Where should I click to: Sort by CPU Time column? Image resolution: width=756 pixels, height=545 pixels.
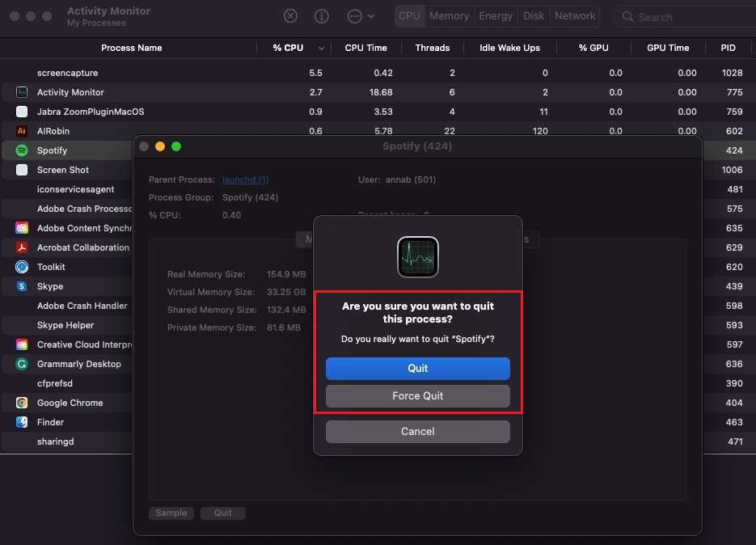(x=365, y=48)
